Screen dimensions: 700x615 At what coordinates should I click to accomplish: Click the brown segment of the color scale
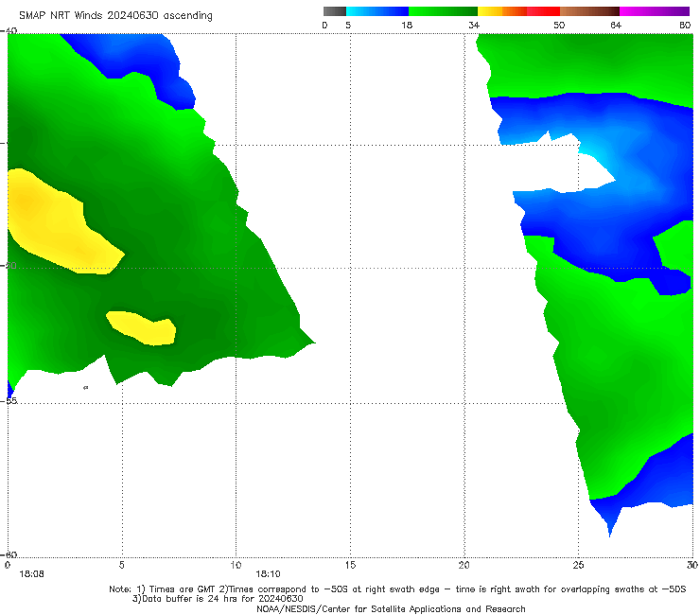[589, 11]
